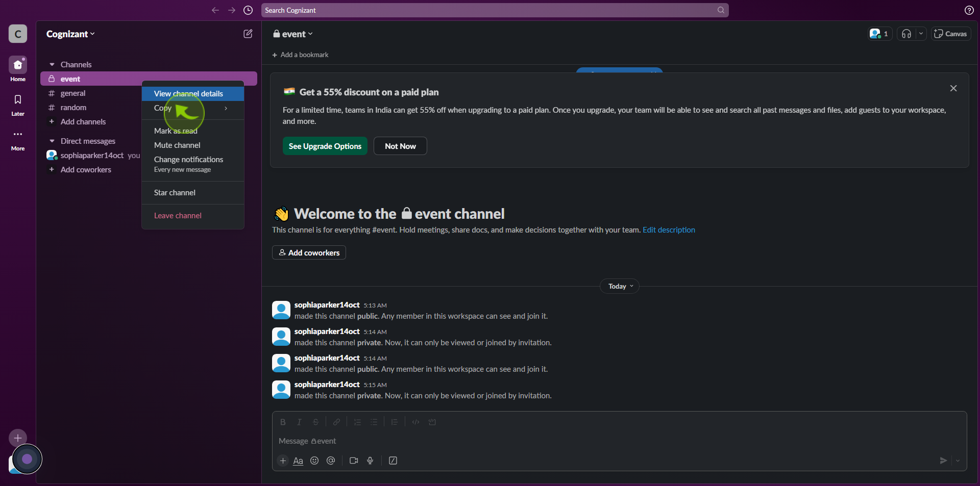
Task: Open the slash shortcuts icon
Action: (x=393, y=461)
